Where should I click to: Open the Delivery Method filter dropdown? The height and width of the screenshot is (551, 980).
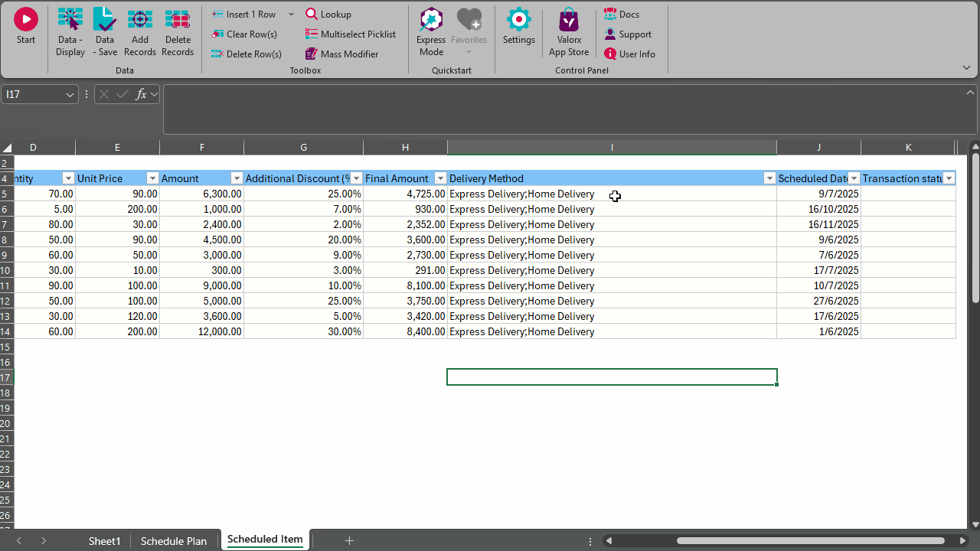point(769,178)
